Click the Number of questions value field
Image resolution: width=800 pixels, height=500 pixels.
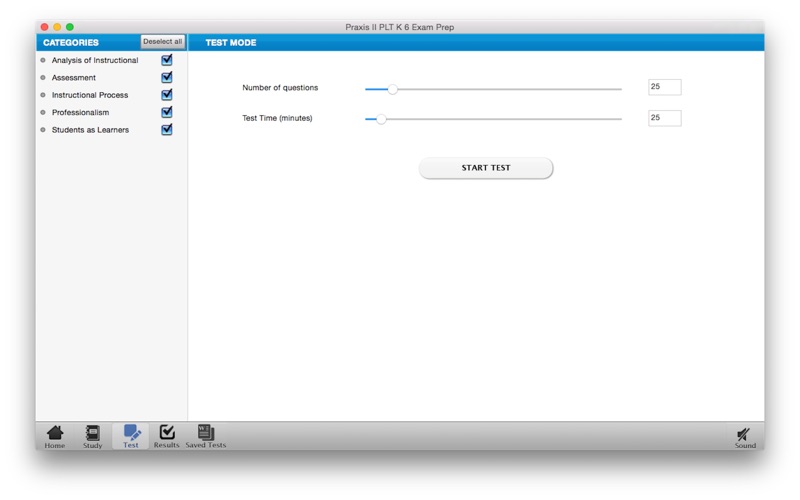(664, 87)
